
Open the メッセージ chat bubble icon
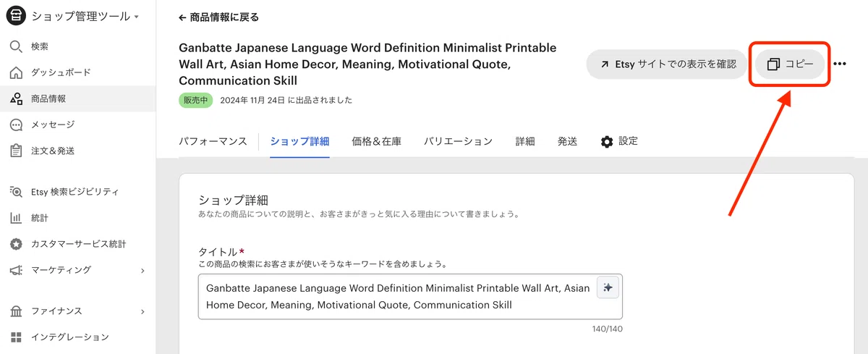pos(16,125)
